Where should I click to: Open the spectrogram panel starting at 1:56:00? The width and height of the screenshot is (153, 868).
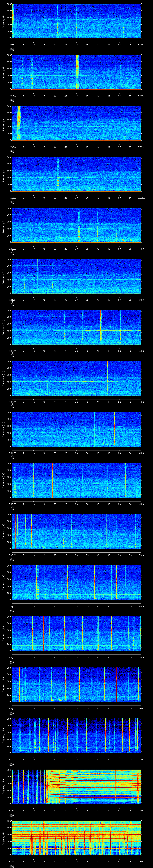[77, 21]
